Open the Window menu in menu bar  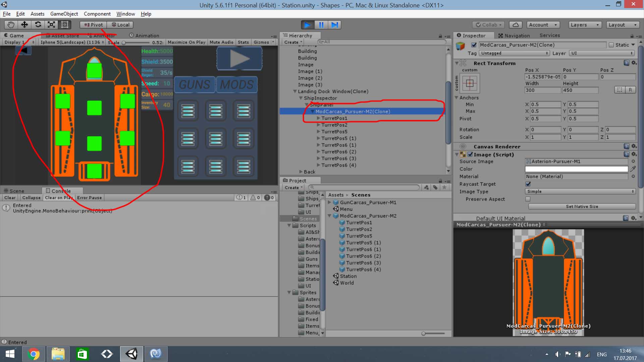[x=126, y=14]
